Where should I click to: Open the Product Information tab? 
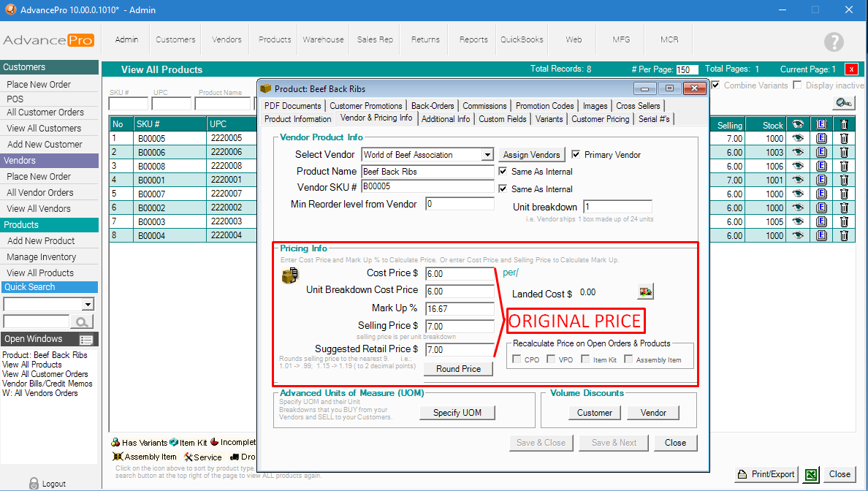tap(297, 119)
